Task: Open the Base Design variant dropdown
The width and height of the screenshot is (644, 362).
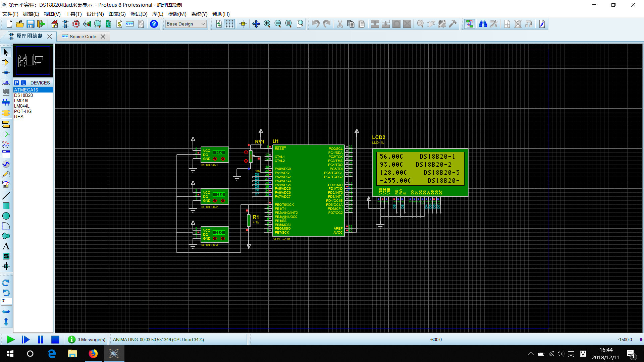Action: tap(186, 24)
